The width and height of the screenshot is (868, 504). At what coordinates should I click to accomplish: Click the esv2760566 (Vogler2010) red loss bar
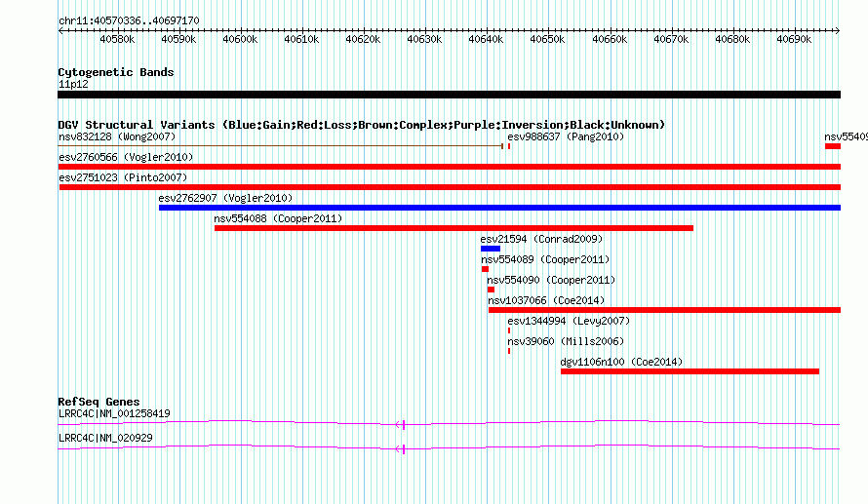click(x=450, y=167)
